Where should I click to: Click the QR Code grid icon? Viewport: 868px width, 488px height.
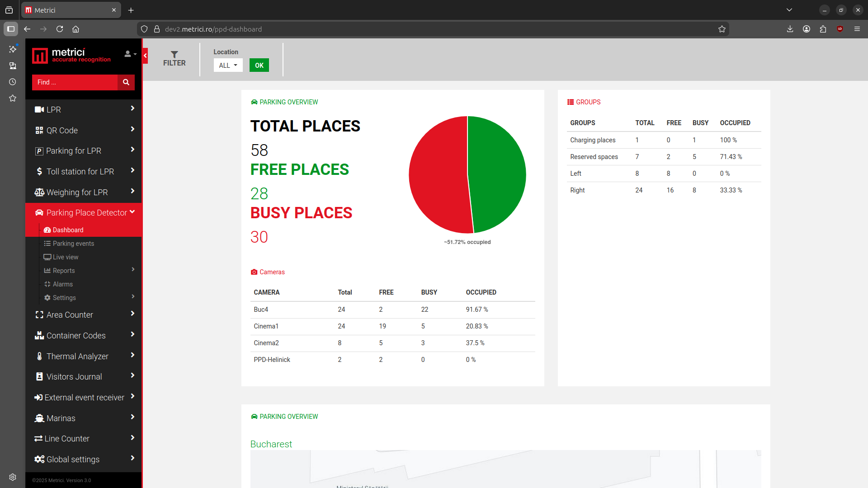click(x=39, y=131)
